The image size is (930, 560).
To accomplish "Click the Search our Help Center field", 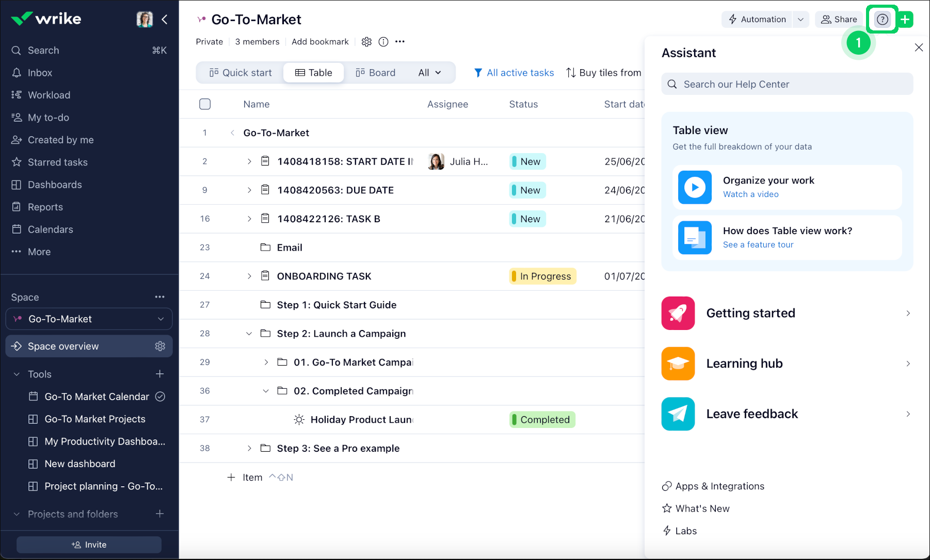I will (x=787, y=84).
